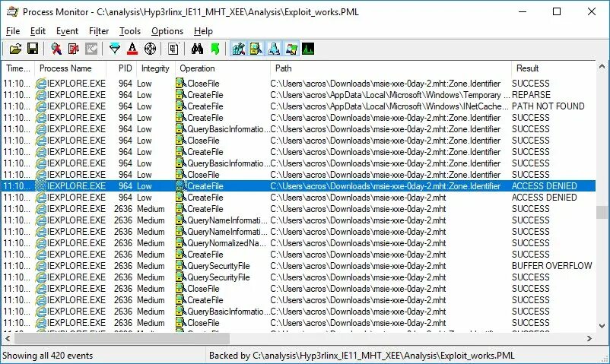This screenshot has width=610, height=364.
Task: Open the Event menu
Action: [67, 31]
